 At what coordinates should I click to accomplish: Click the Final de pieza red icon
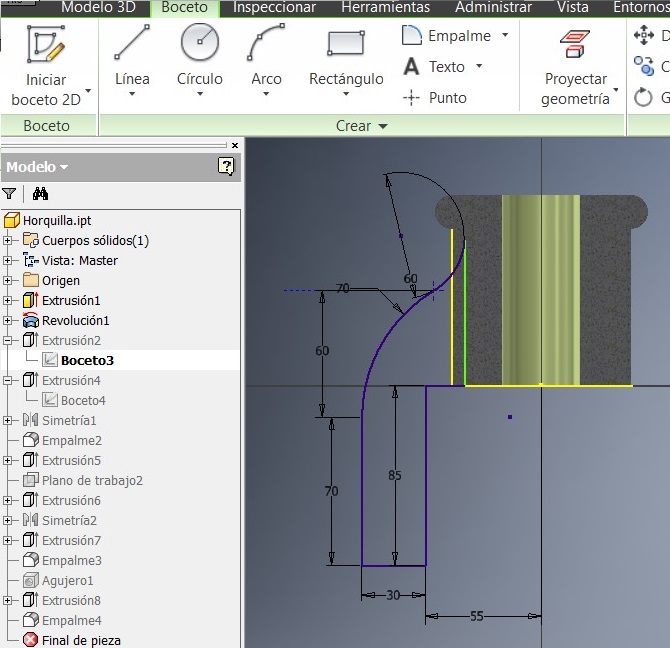pyautogui.click(x=31, y=640)
